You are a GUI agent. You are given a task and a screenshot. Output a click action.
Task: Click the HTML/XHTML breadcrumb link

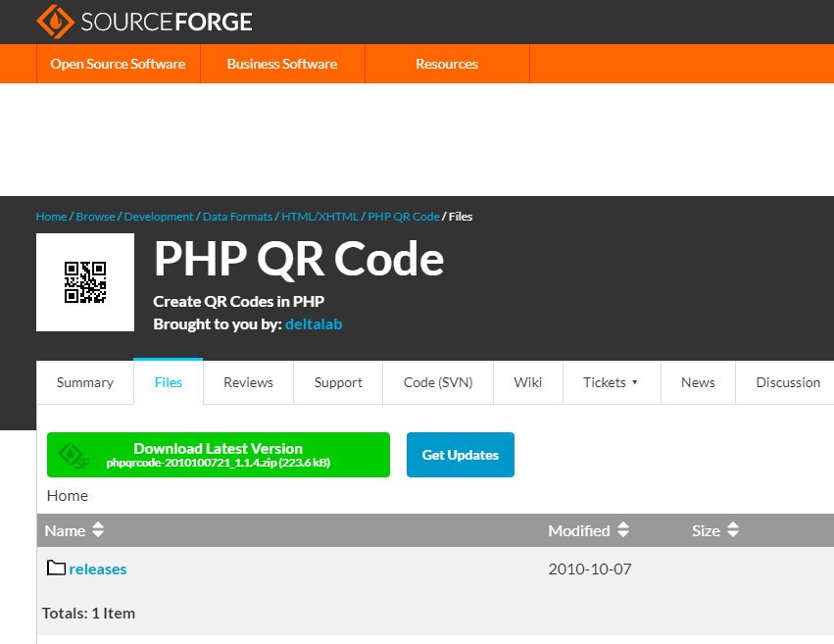[x=319, y=217]
